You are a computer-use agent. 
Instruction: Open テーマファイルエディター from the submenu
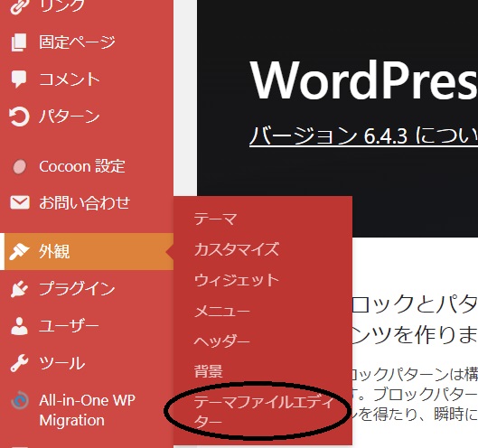[264, 412]
